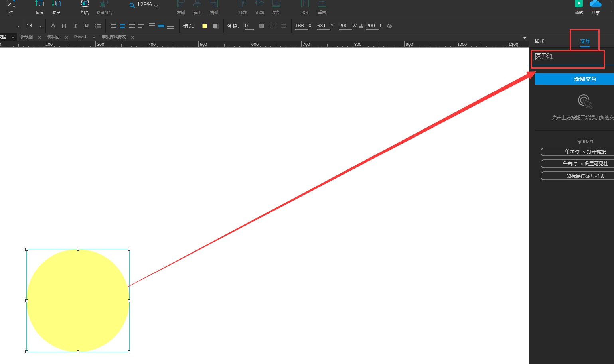Image resolution: width=614 pixels, height=364 pixels.
Task: Toggle the hidden visibility eye icon
Action: [390, 26]
